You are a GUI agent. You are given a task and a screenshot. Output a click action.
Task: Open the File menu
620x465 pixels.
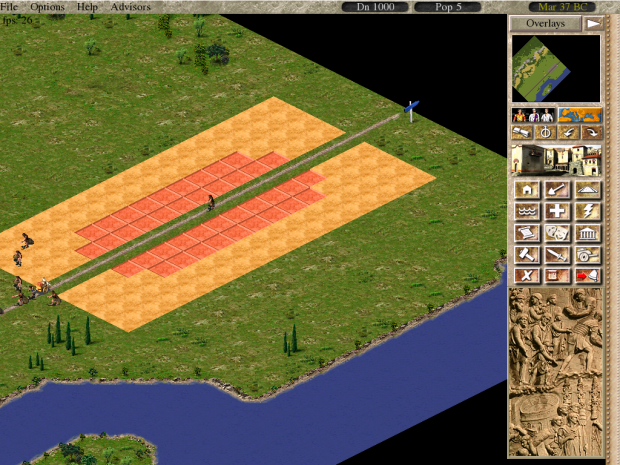[9, 7]
